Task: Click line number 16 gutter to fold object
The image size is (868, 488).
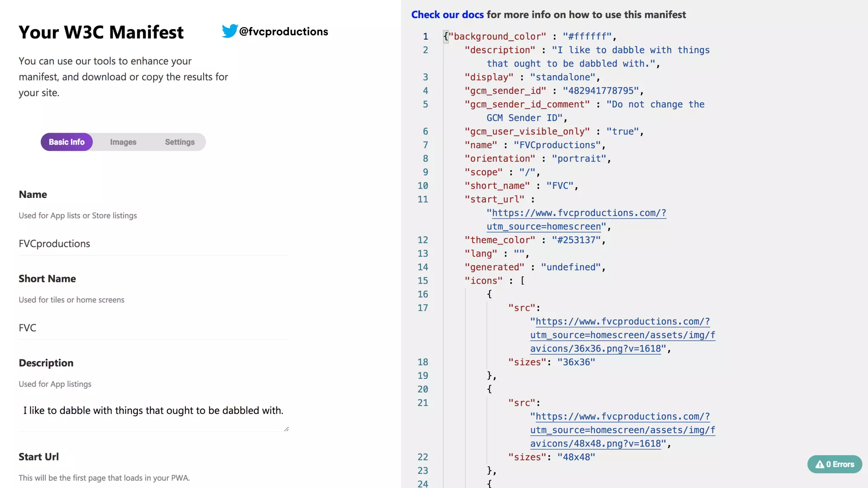Action: (x=423, y=294)
